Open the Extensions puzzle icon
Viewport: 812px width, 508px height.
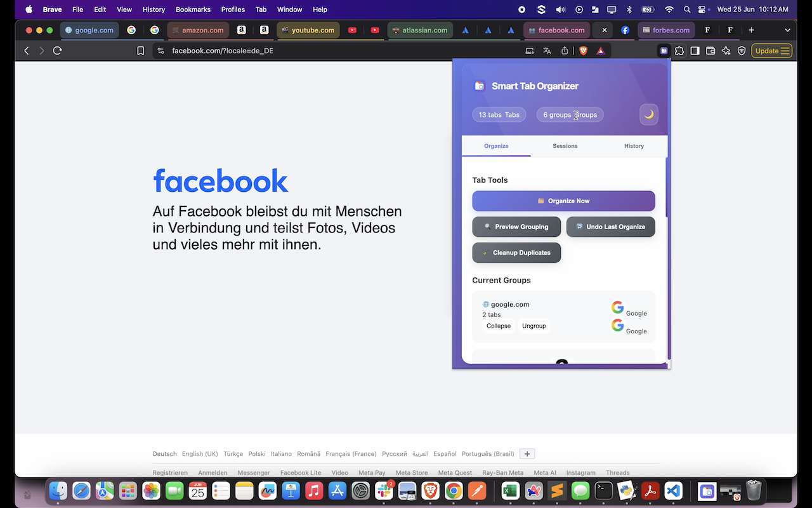(679, 51)
